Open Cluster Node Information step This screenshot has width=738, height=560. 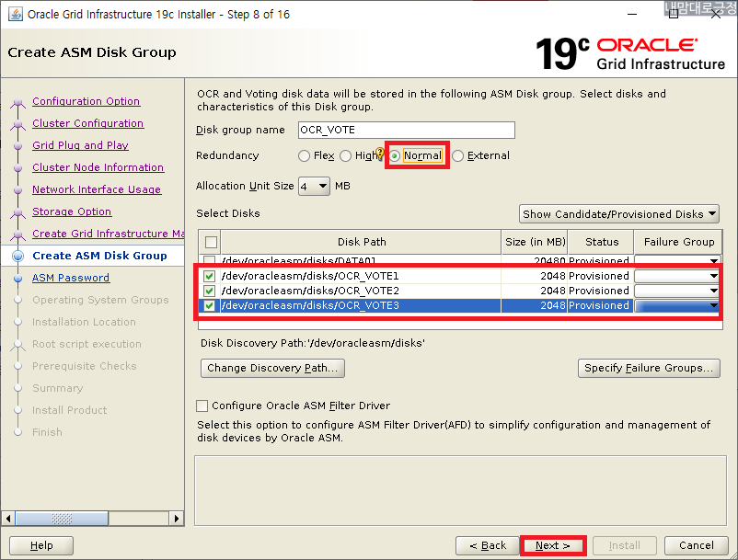pyautogui.click(x=98, y=167)
